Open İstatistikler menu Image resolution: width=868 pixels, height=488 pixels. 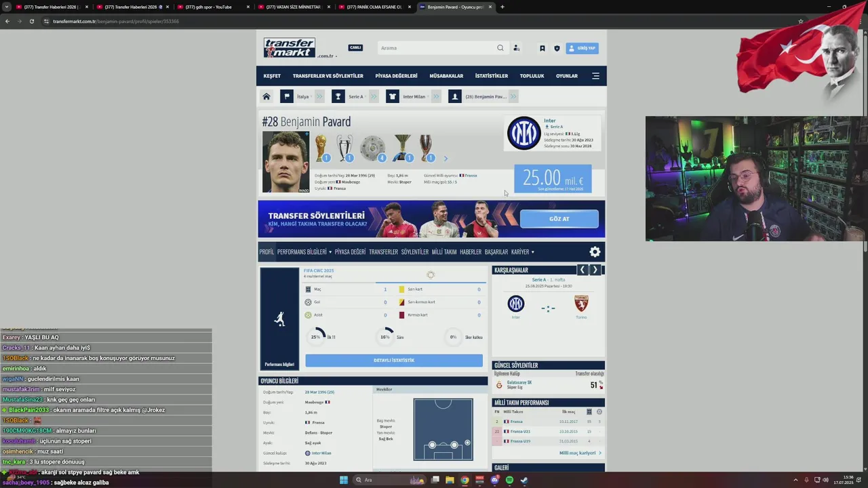point(492,76)
